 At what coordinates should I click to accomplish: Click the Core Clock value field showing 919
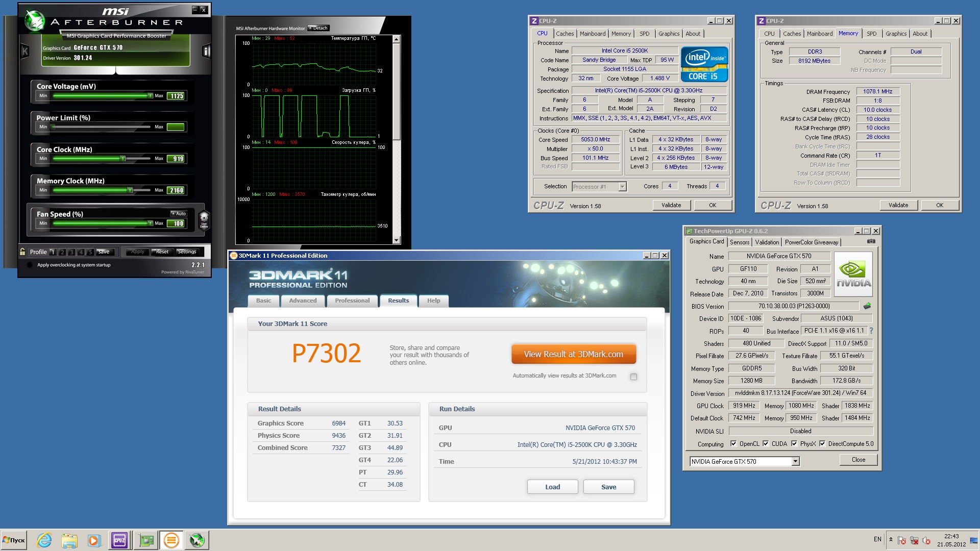click(176, 159)
